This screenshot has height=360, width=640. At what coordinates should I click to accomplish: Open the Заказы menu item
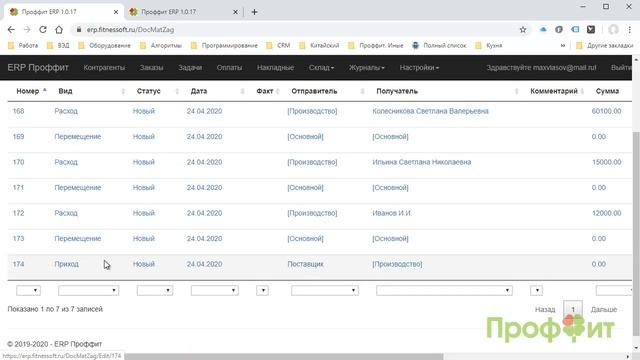pyautogui.click(x=151, y=68)
